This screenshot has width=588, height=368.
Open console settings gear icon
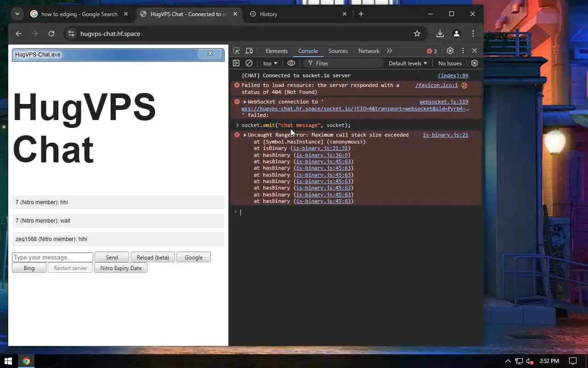(475, 63)
